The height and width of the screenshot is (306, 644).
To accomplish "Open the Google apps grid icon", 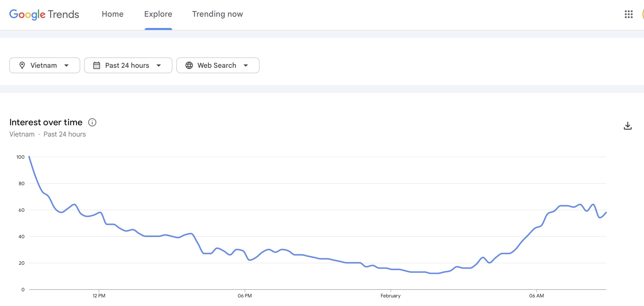I will click(x=629, y=14).
